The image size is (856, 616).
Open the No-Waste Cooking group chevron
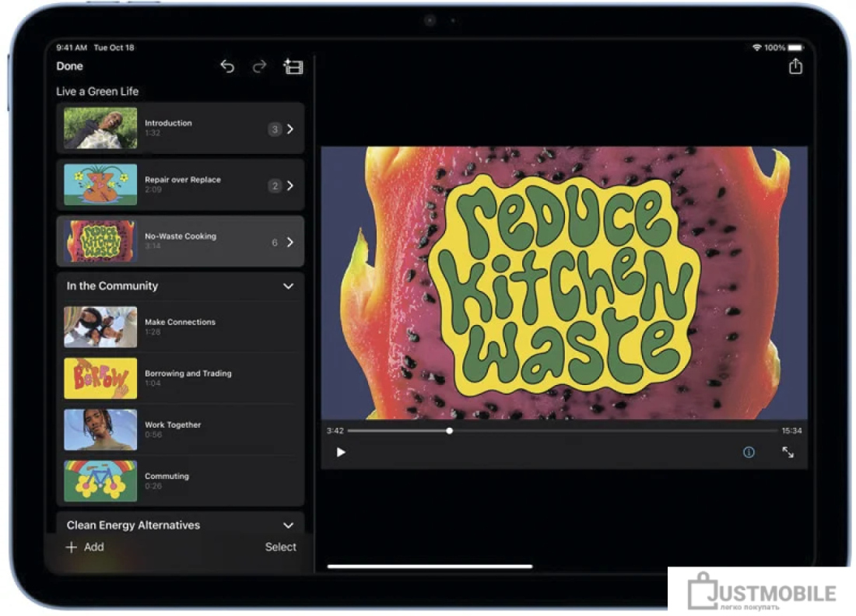click(290, 242)
